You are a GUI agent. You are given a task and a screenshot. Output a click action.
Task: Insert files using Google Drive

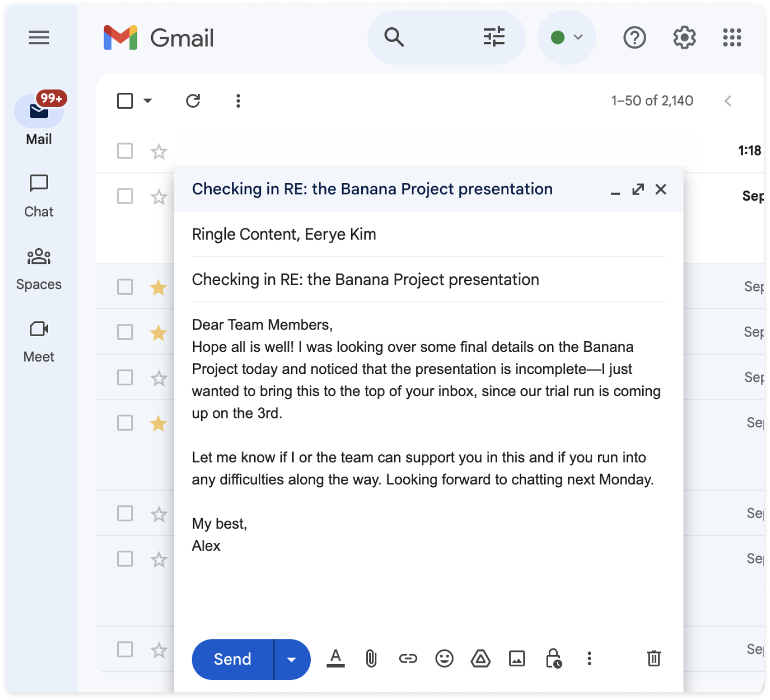click(x=480, y=659)
